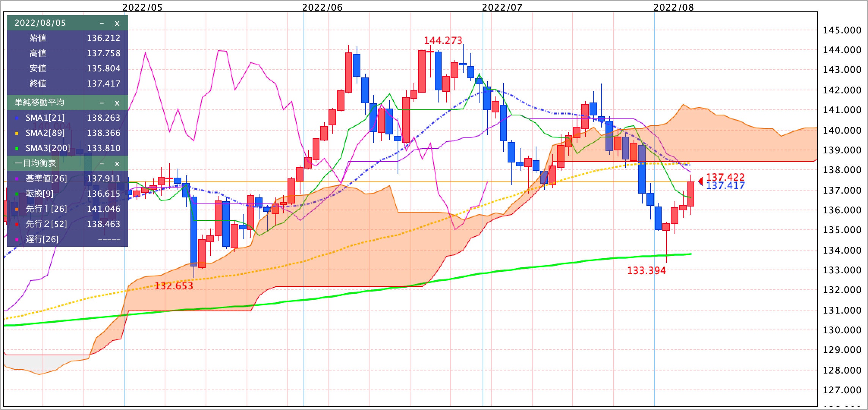Click the 先行2[52] legend color marker
Viewport: 868px width, 410px height.
(17, 225)
